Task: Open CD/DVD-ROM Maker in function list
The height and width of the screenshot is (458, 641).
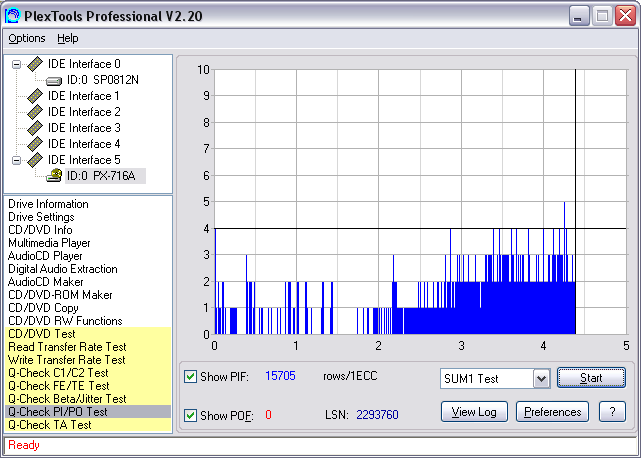Action: pos(60,295)
